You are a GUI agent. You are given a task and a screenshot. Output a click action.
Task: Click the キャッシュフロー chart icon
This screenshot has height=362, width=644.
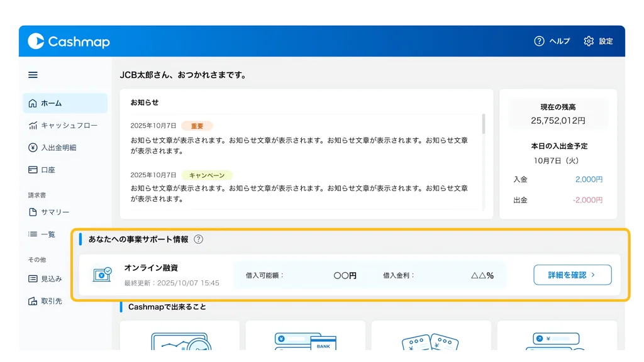[x=33, y=126]
